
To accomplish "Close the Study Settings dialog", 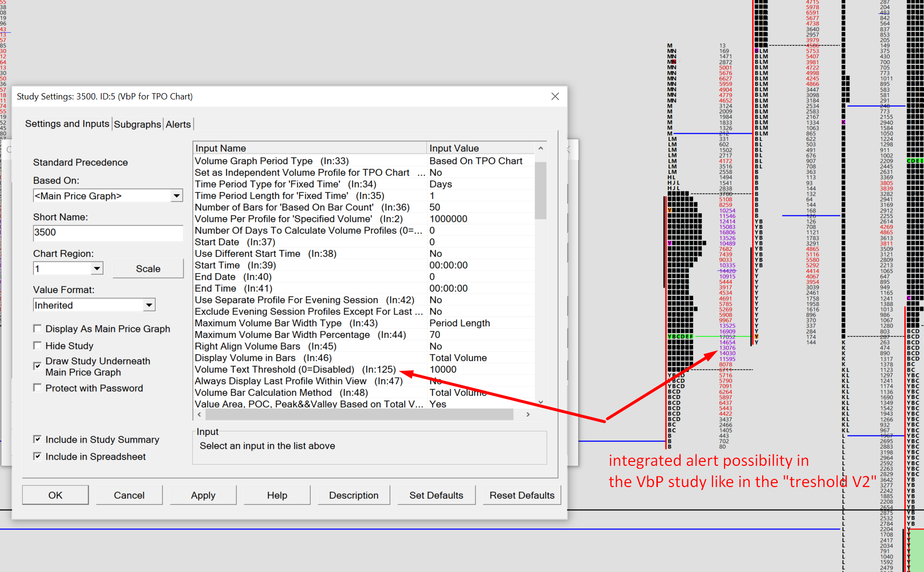I will pos(555,97).
